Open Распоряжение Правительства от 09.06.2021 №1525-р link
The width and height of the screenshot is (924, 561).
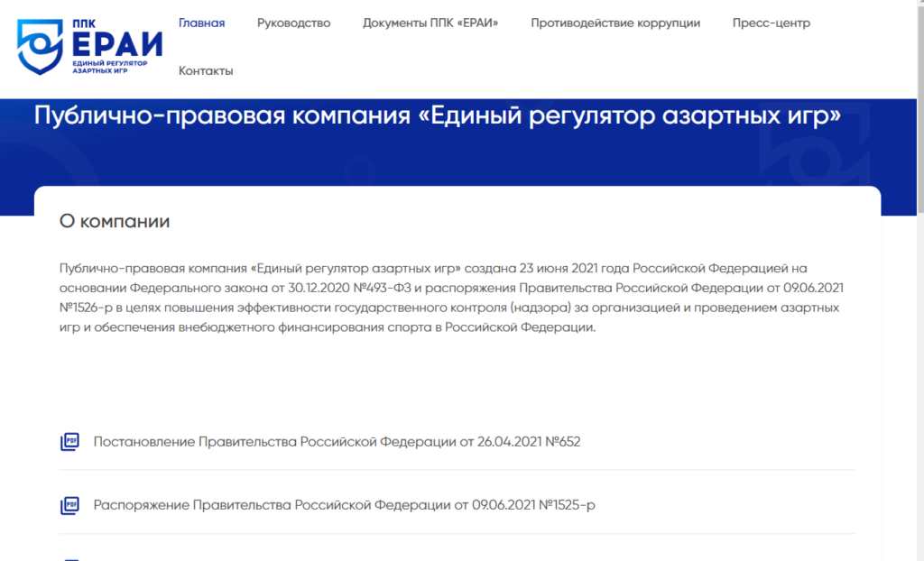click(344, 505)
